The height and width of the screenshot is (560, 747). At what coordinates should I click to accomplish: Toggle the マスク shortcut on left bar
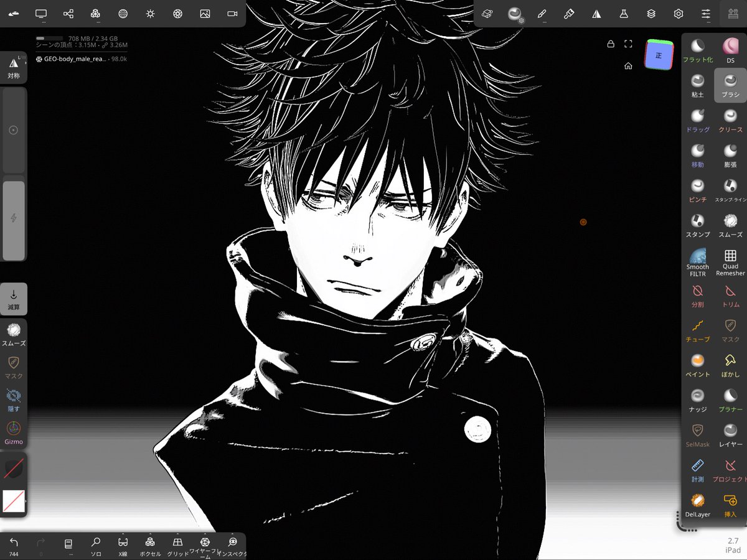pyautogui.click(x=14, y=368)
